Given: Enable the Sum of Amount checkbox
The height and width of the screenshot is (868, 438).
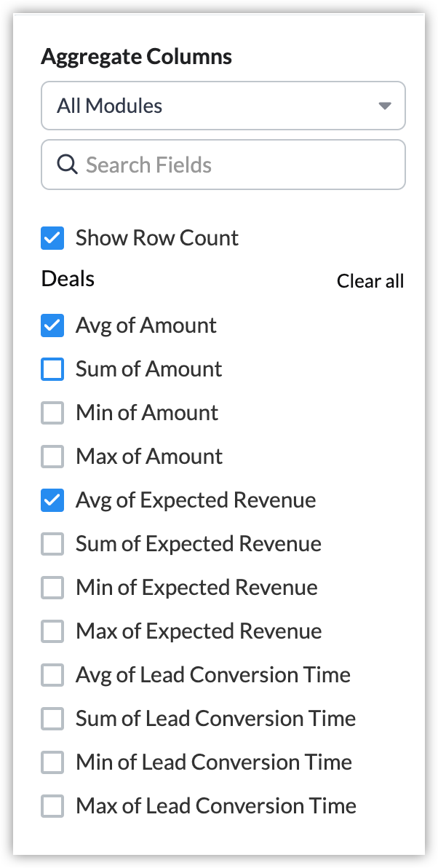Looking at the screenshot, I should (52, 369).
